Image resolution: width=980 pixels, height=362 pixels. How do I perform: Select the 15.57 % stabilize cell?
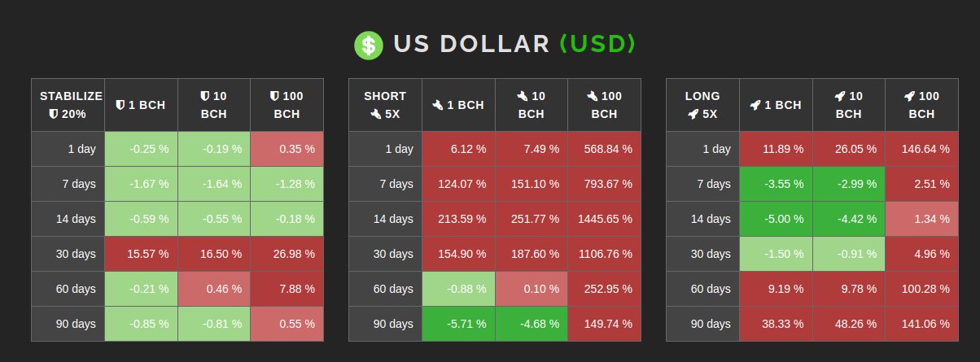[141, 254]
